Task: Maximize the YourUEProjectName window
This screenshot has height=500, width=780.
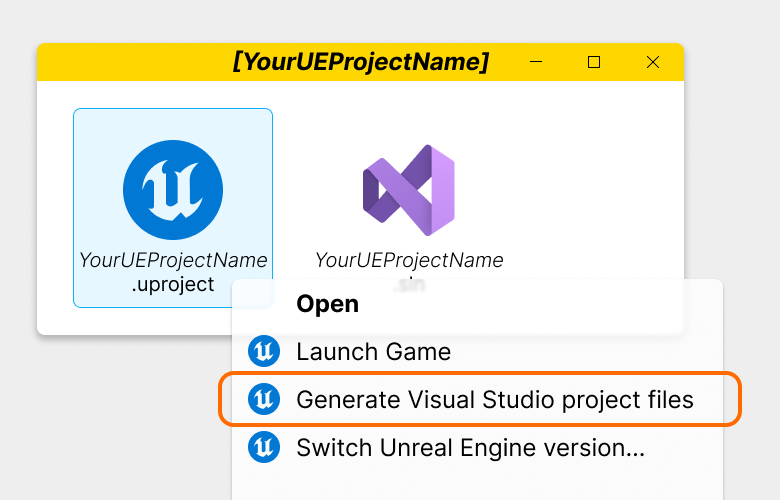Action: click(594, 62)
